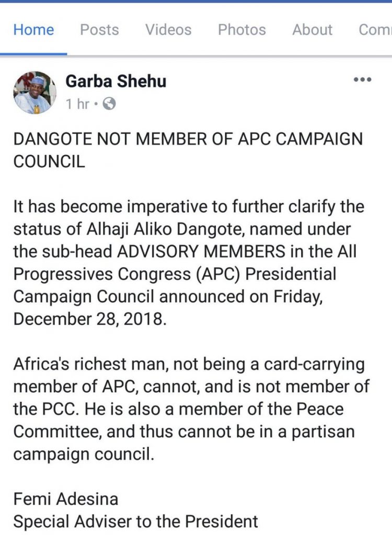View the About tab
The image size is (392, 535).
[312, 30]
